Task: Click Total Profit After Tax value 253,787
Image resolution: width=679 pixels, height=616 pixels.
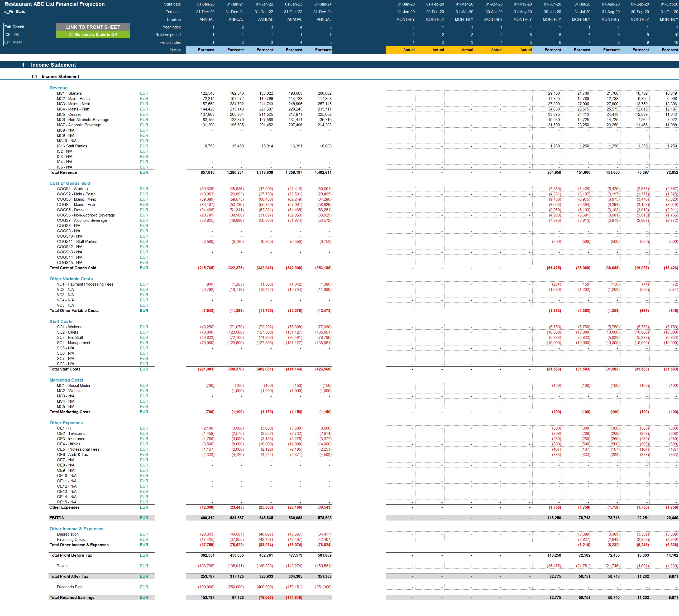Action: [x=207, y=576]
